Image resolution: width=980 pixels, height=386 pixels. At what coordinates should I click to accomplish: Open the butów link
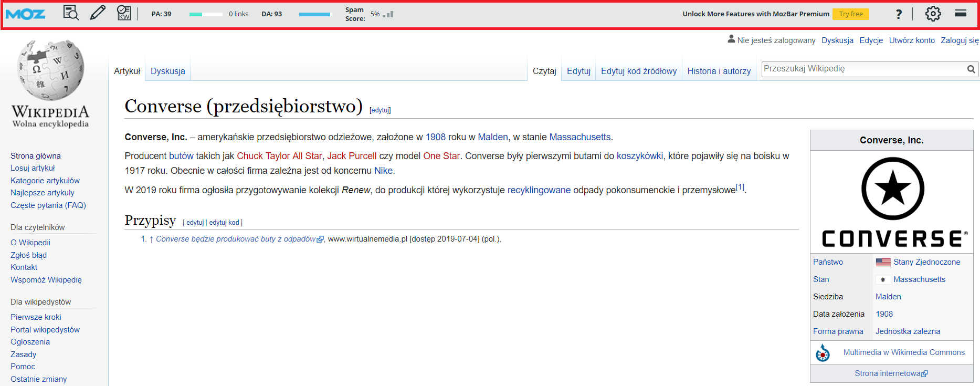[x=181, y=156]
